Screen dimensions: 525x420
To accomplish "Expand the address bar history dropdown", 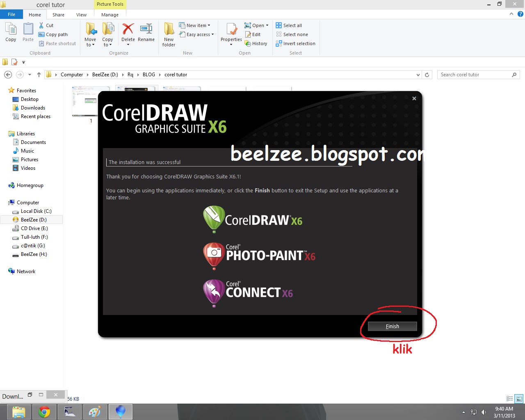I will (418, 75).
